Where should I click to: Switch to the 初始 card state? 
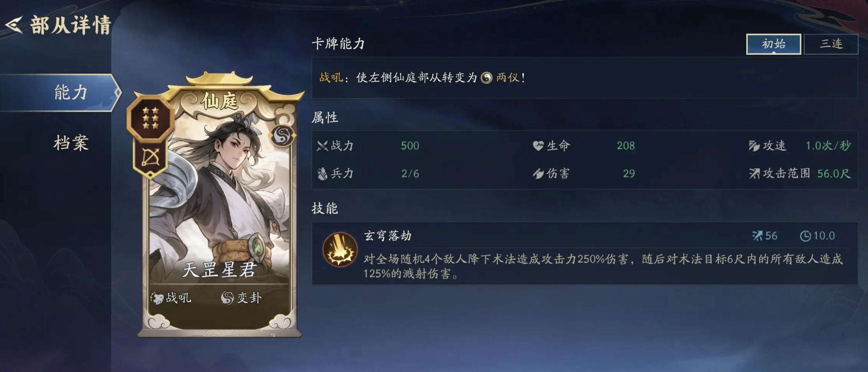click(x=773, y=44)
